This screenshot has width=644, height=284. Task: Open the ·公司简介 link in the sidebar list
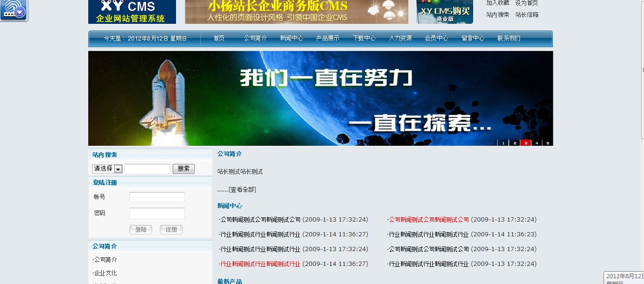tap(104, 260)
